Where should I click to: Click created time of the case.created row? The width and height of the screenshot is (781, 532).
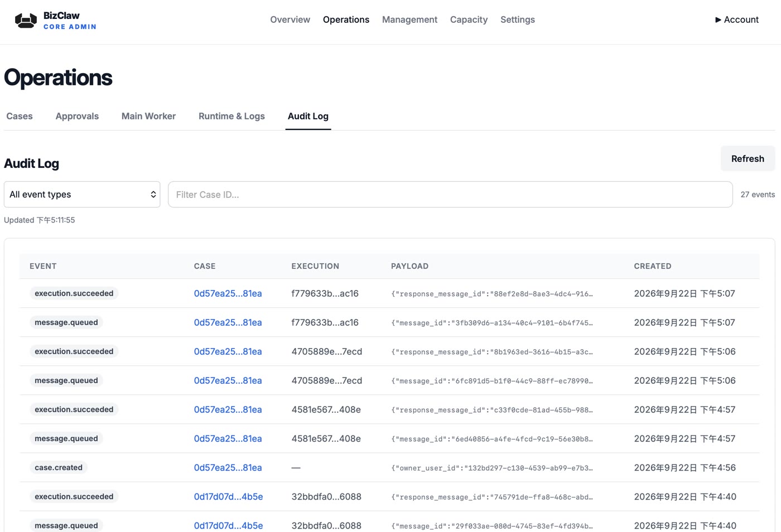pyautogui.click(x=684, y=467)
